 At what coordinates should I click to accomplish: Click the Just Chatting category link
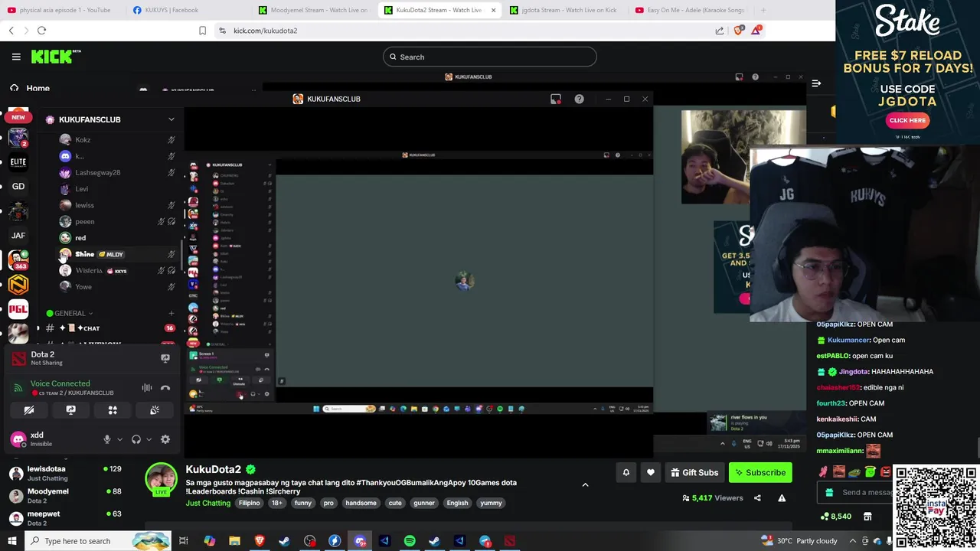207,503
